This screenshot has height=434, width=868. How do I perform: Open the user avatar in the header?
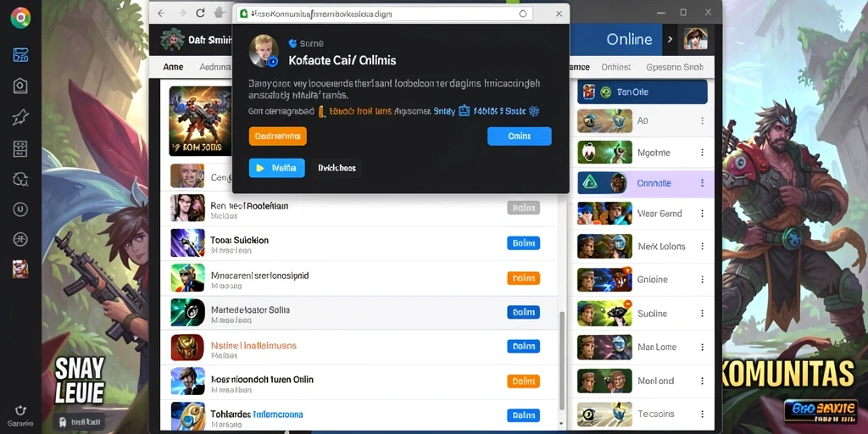coord(696,39)
